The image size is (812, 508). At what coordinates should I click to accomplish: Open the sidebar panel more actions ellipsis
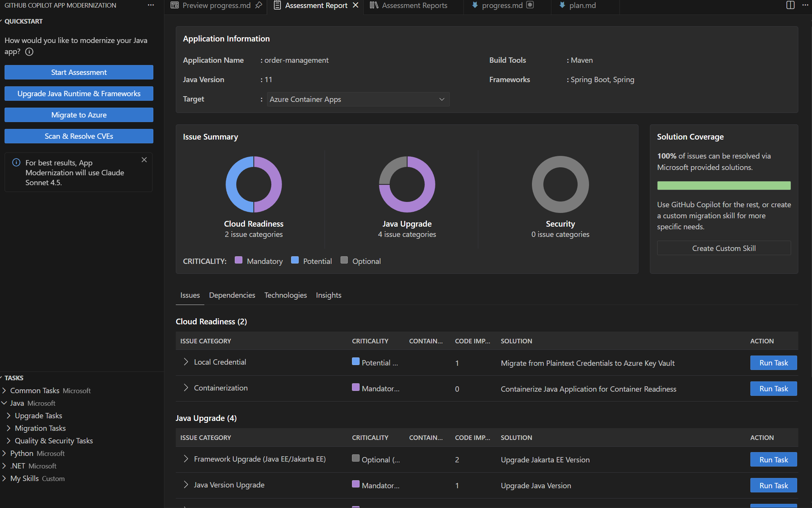click(x=151, y=5)
